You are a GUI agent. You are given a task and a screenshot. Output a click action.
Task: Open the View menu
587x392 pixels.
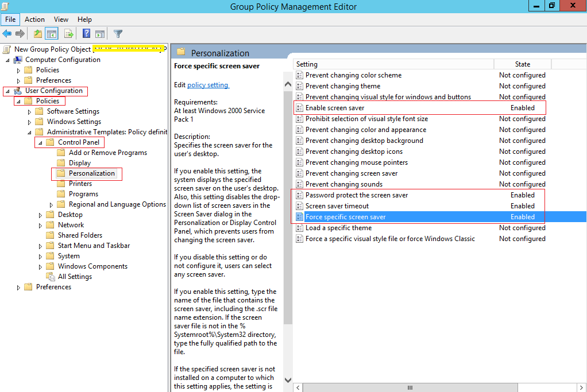61,20
